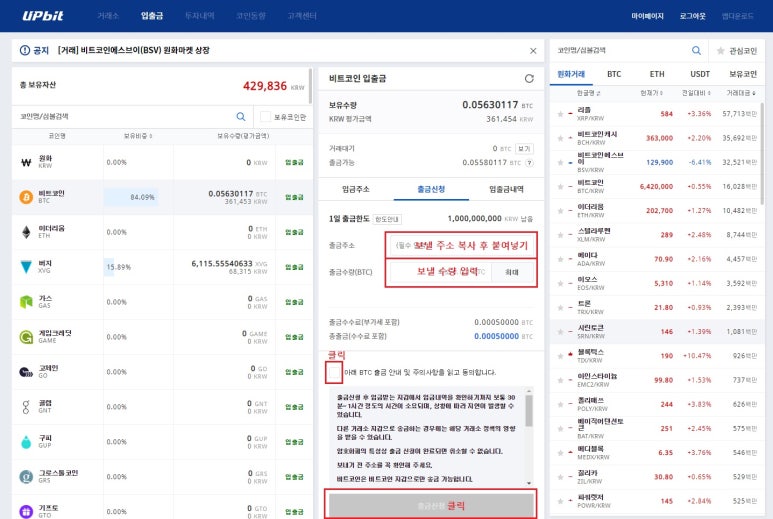
Task: Click the star icon beside 관심코인
Action: click(x=720, y=51)
